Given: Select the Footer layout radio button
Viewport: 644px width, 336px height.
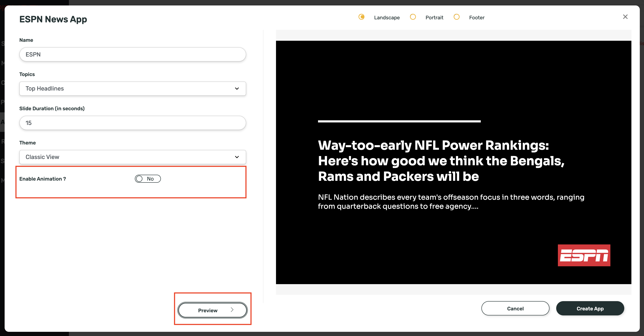Looking at the screenshot, I should [456, 17].
